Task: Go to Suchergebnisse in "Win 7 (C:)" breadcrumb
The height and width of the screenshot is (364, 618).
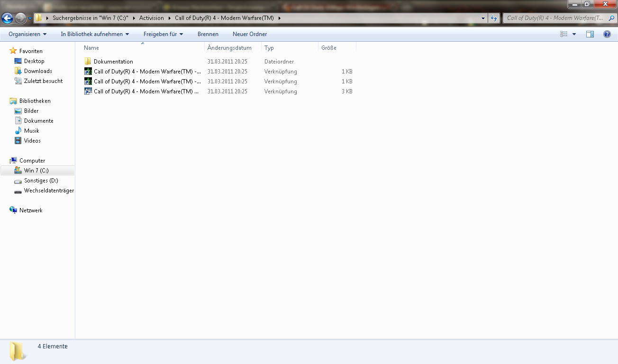Action: (91, 18)
